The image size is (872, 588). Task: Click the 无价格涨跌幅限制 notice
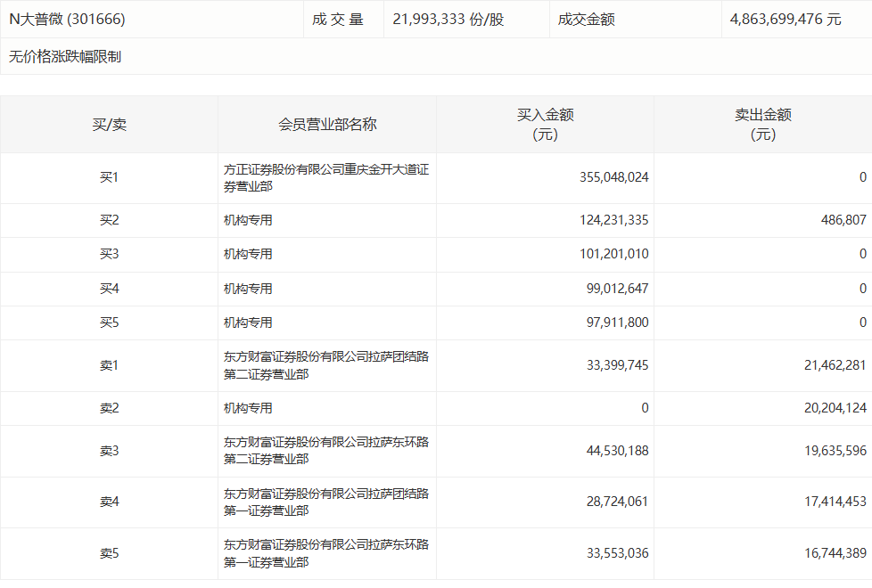(x=64, y=55)
